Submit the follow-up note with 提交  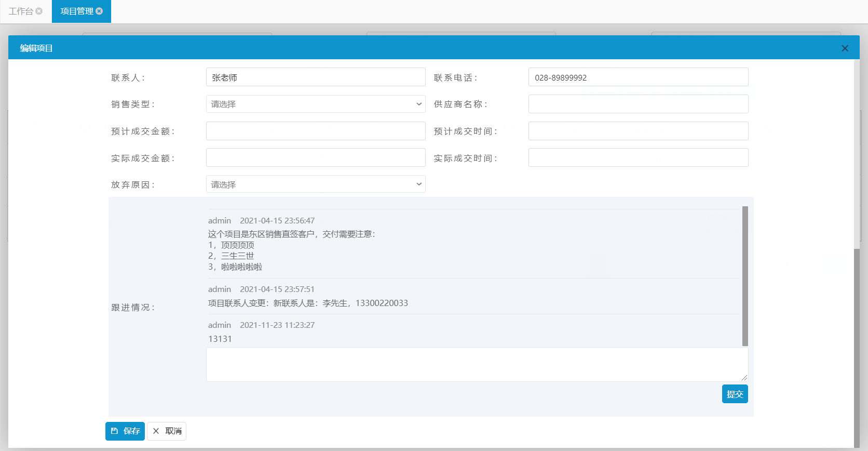coord(735,394)
